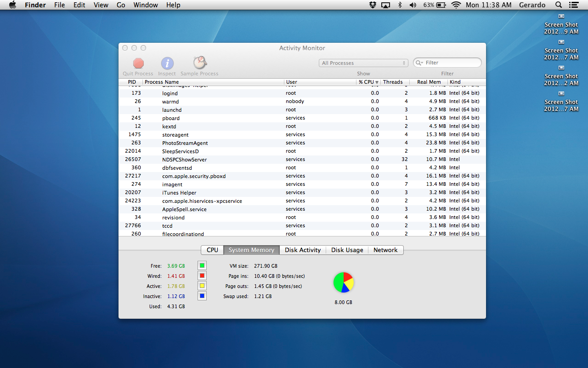Image resolution: width=588 pixels, height=368 pixels.
Task: Select the CPU tab
Action: point(212,250)
